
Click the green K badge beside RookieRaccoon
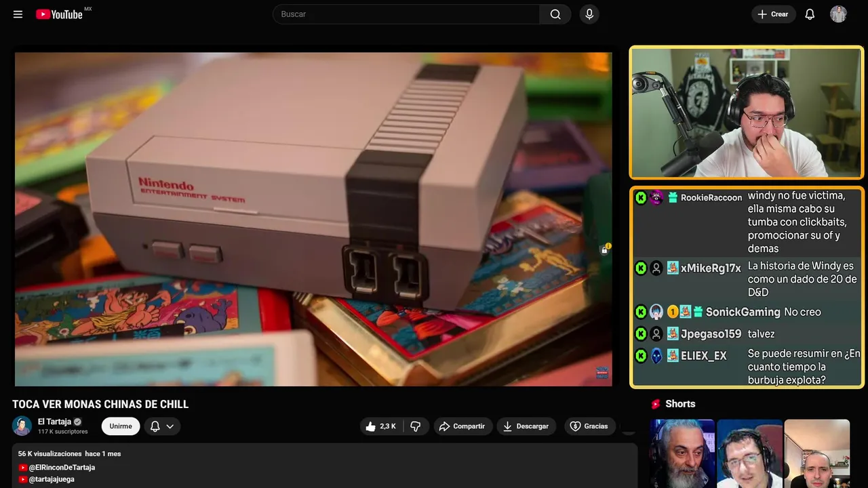tap(641, 198)
